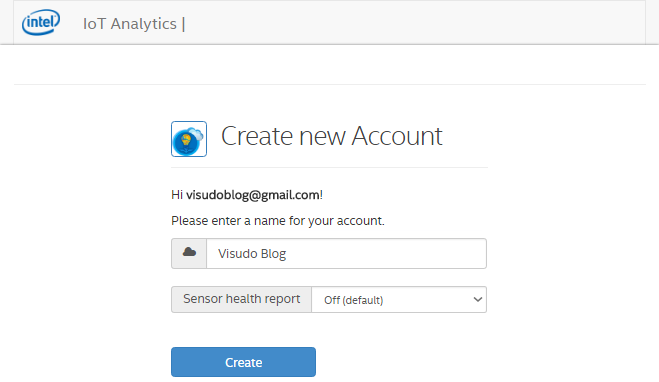Click the cloud icon beside name field
Image resolution: width=659 pixels, height=382 pixels.
189,252
